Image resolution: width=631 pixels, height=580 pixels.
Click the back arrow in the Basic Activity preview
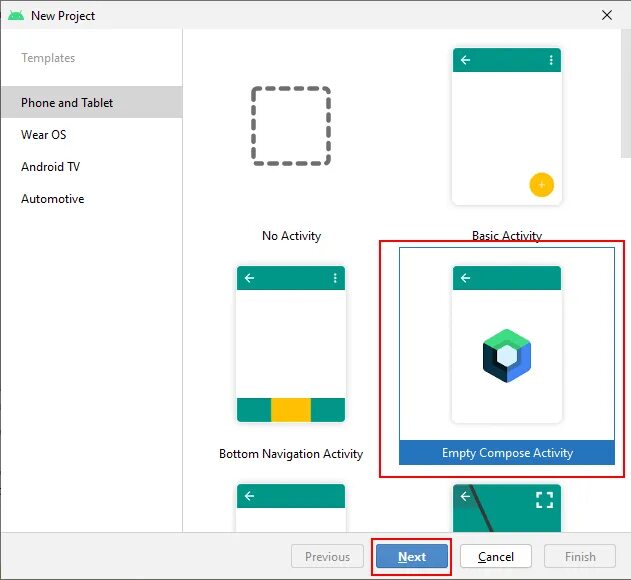click(465, 60)
